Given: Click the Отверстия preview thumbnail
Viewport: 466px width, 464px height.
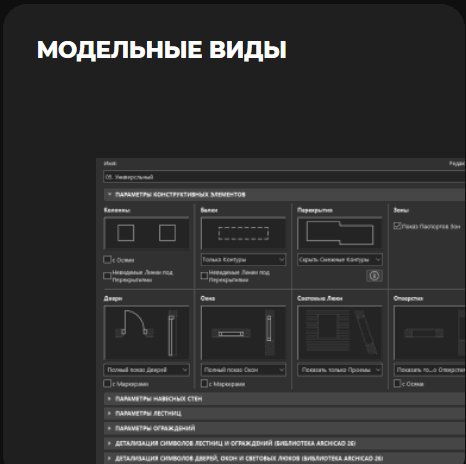Looking at the screenshot, I should [430, 332].
